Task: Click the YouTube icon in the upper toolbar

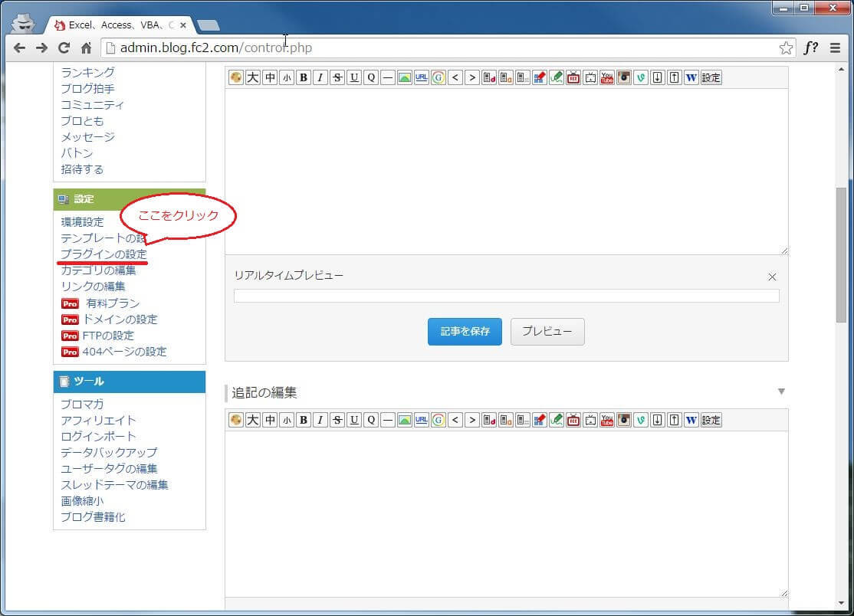Action: 607,77
